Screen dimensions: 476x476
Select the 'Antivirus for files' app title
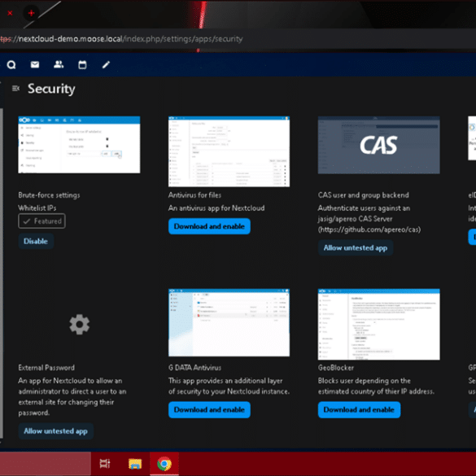[x=194, y=195]
